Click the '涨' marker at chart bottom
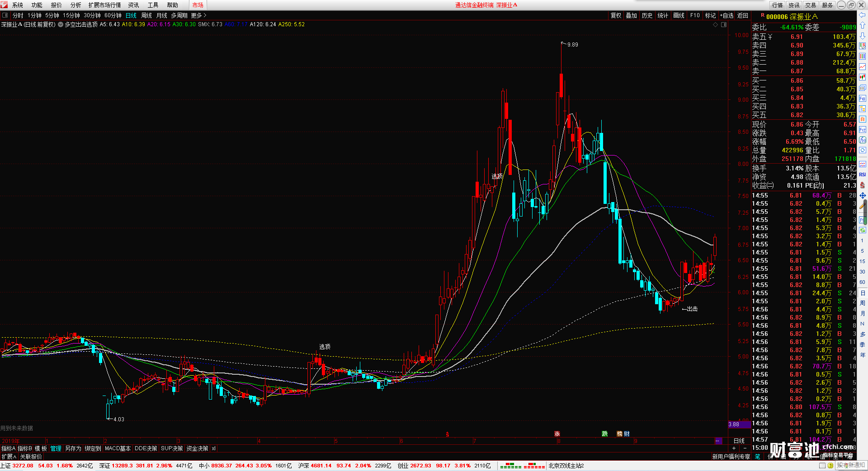 tap(557, 434)
